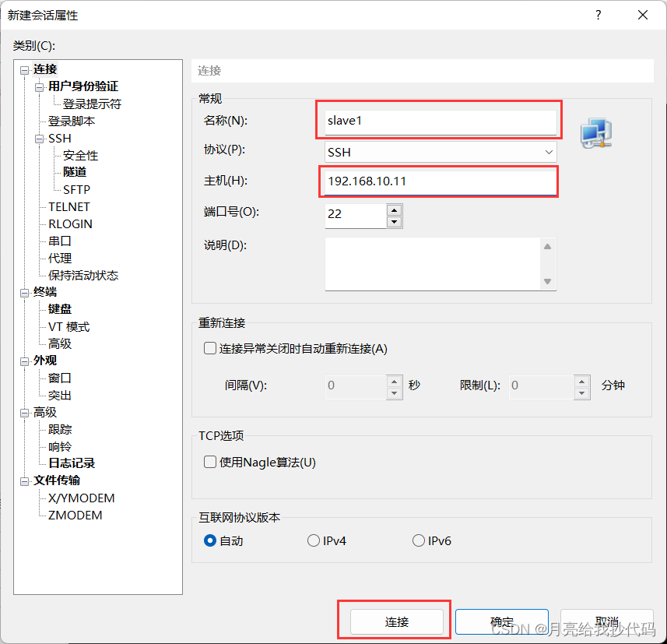The height and width of the screenshot is (644, 667).
Task: Enable 连接异常关闭时自动重新连接 checkbox
Action: 210,349
